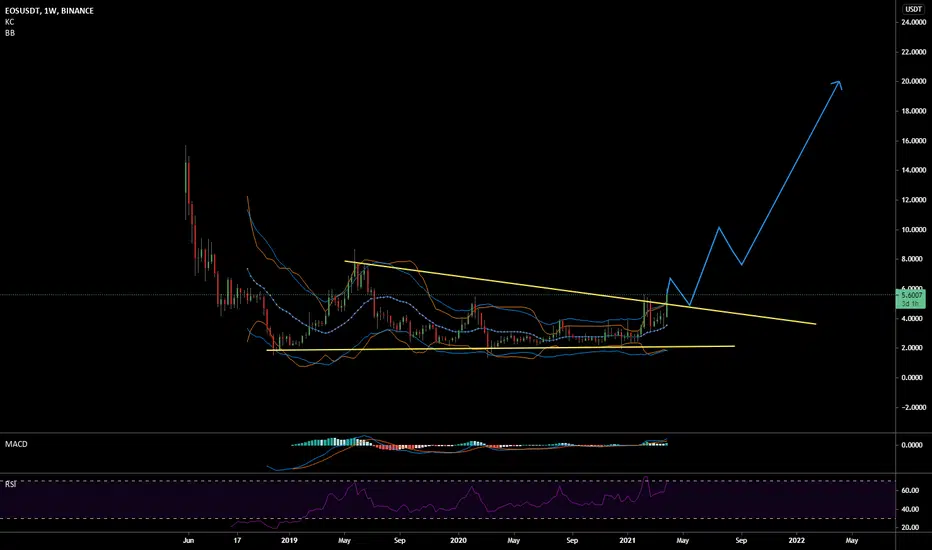Click the Jun label on time axis
Screen dimensions: 932x550
pos(188,540)
